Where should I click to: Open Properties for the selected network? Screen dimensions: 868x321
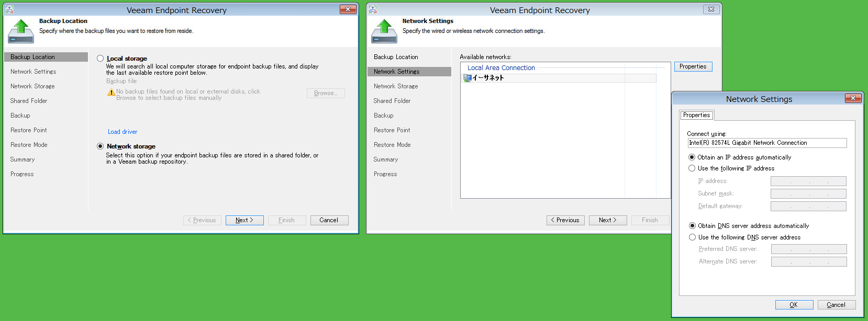(x=693, y=66)
